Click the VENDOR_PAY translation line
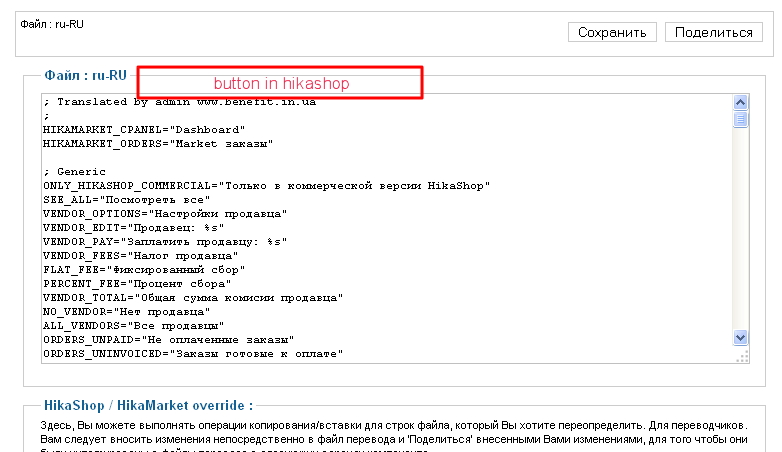The height and width of the screenshot is (452, 782). tap(165, 242)
